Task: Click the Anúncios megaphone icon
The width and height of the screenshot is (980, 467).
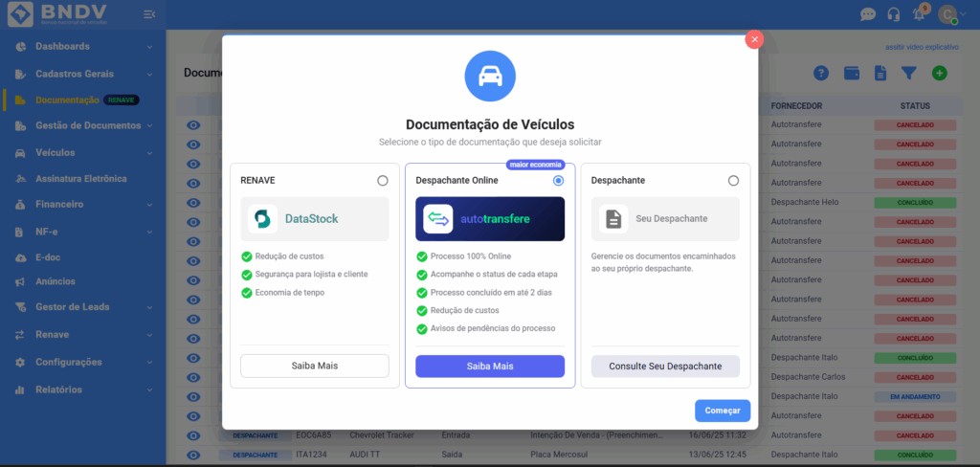Action: click(x=20, y=282)
